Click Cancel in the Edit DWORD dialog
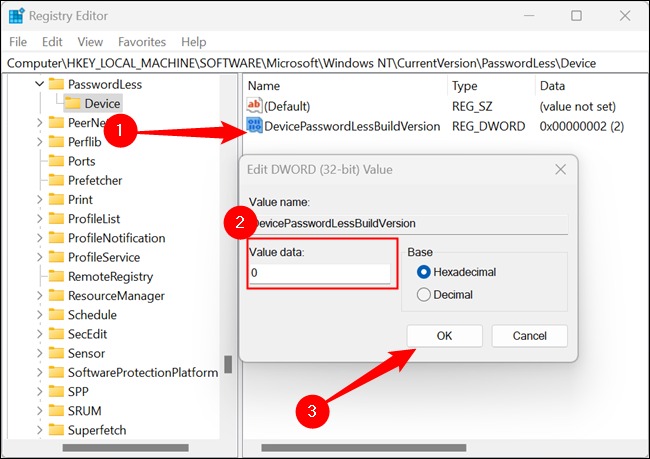The height and width of the screenshot is (459, 650). [x=529, y=336]
